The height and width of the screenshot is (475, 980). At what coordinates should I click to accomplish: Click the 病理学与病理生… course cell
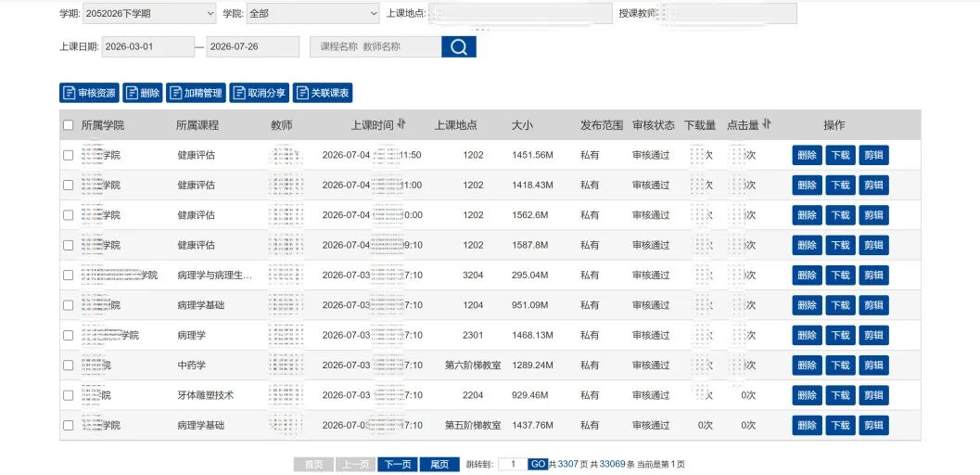(x=215, y=275)
